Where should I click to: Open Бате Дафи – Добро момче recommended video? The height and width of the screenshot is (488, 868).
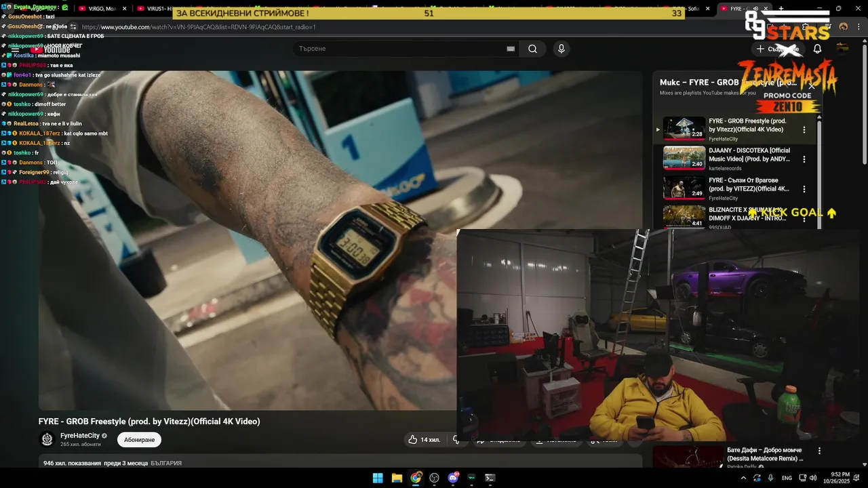pyautogui.click(x=765, y=454)
